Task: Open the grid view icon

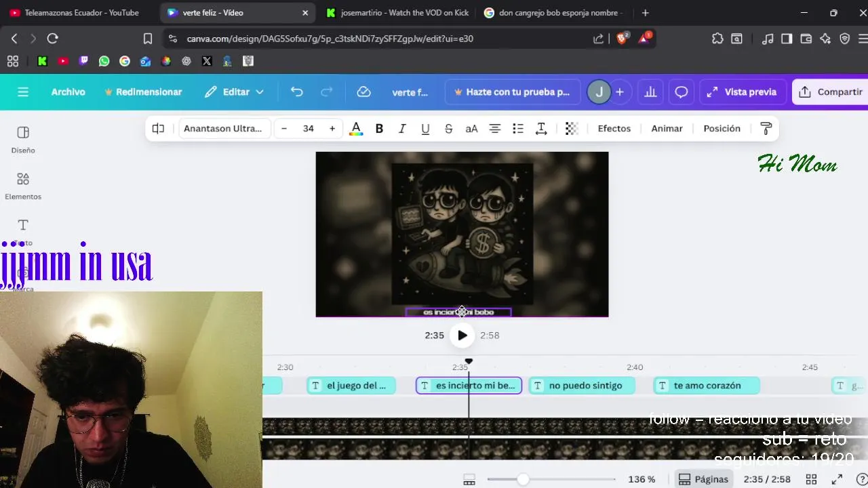Action: pyautogui.click(x=811, y=479)
